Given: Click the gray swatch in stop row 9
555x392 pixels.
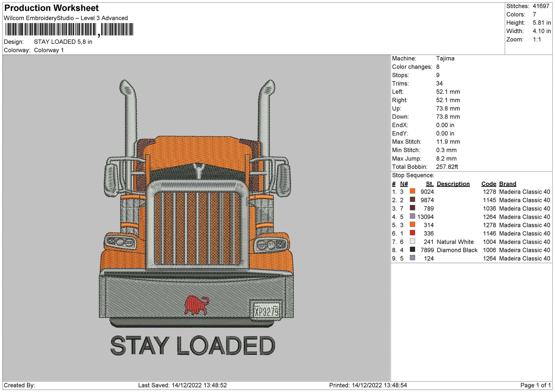Looking at the screenshot, I should [413, 258].
